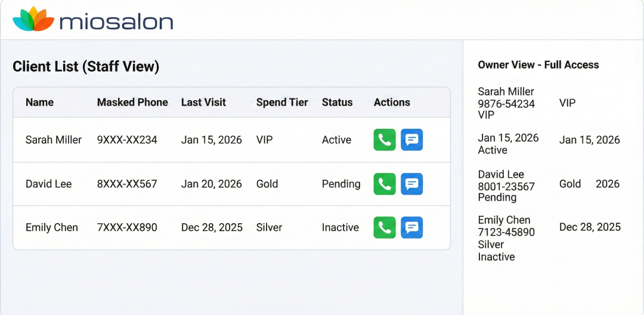Viewport: 644px width, 315px height.
Task: Call Sarah Miller with green phone icon
Action: coord(385,140)
